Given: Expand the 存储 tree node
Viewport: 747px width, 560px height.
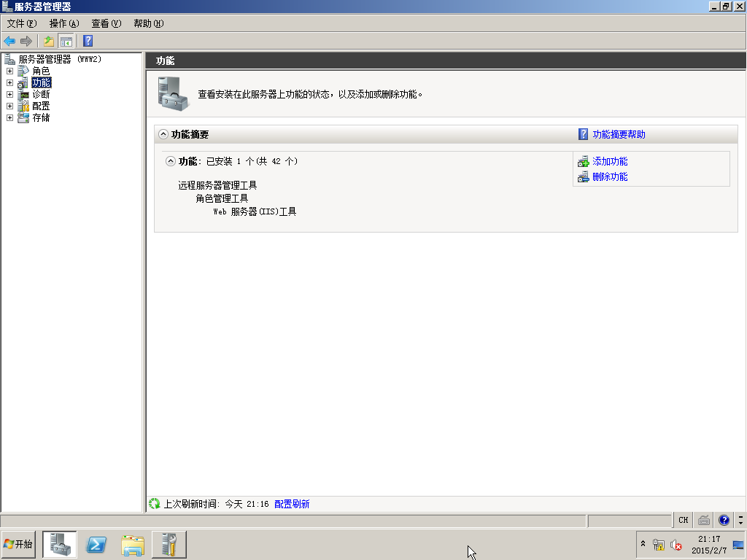Looking at the screenshot, I should click(9, 117).
